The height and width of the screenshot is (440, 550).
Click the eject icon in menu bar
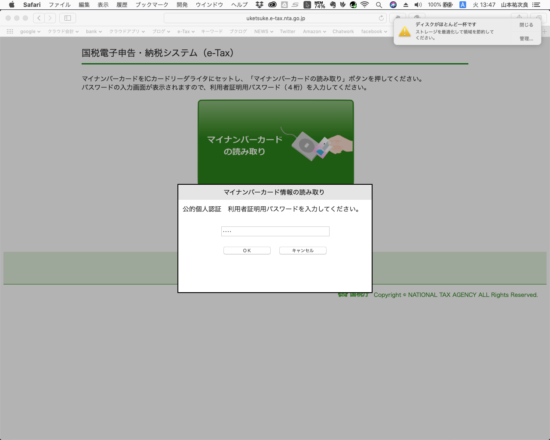point(405,5)
